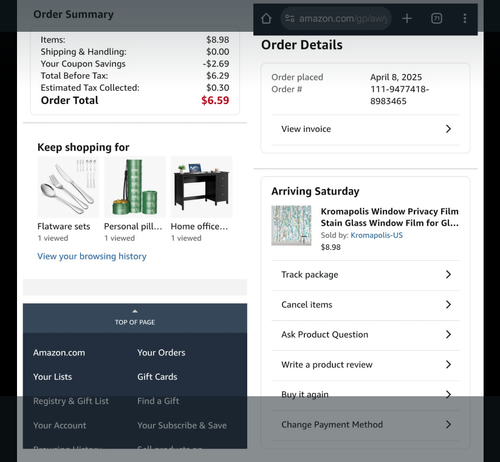This screenshot has height=462, width=500.
Task: Click chevron beside Track package
Action: (x=448, y=275)
